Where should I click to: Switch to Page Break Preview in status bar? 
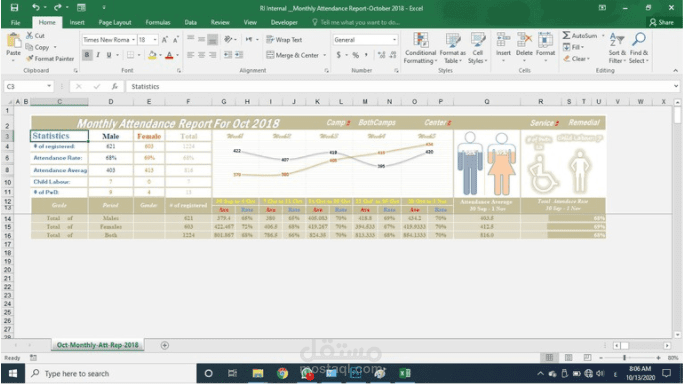coord(587,357)
